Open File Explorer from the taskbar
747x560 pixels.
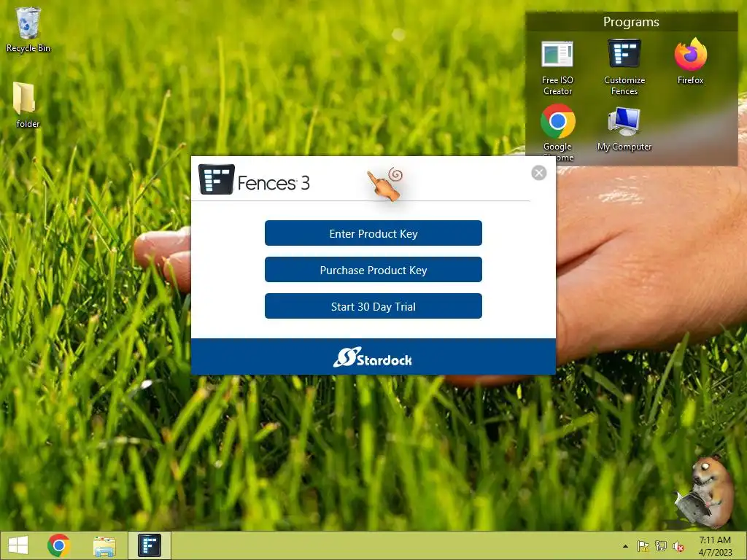click(x=104, y=545)
